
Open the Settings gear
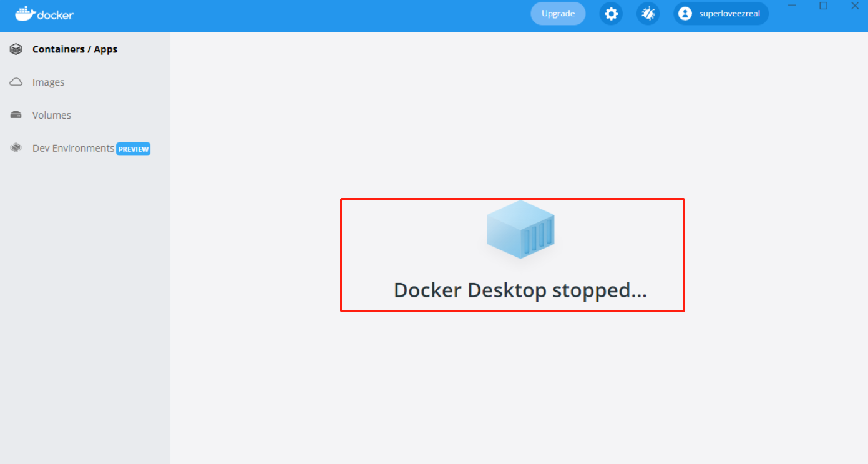[x=610, y=13]
